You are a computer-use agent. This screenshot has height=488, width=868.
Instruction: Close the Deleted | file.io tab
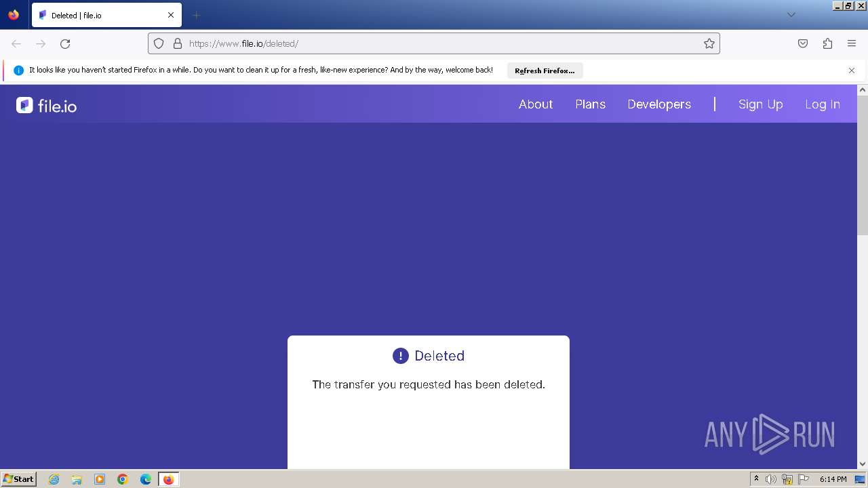[x=171, y=15]
